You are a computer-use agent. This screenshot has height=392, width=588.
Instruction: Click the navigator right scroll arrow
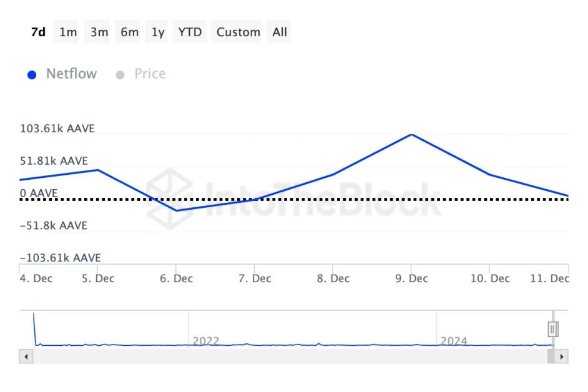(562, 356)
